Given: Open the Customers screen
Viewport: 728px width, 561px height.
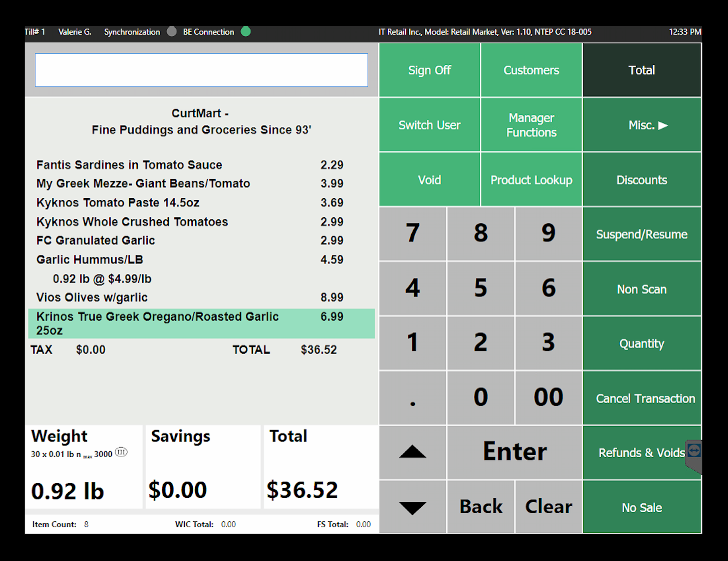Looking at the screenshot, I should click(531, 70).
